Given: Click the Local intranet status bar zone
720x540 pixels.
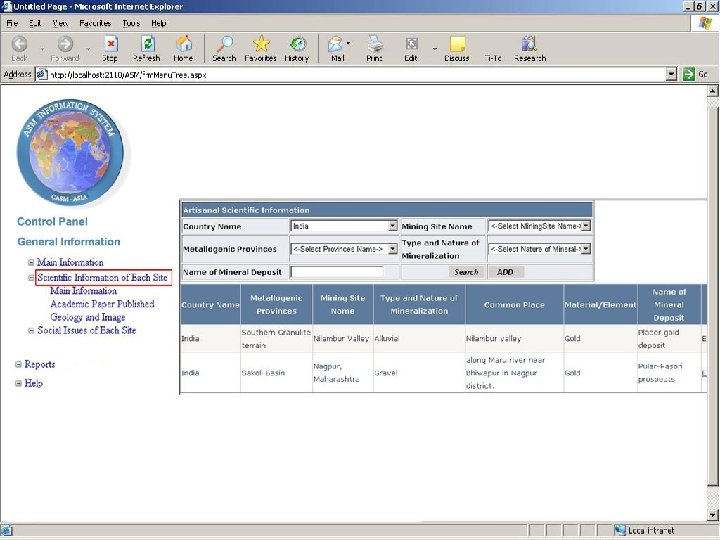Looking at the screenshot, I should click(646, 531).
